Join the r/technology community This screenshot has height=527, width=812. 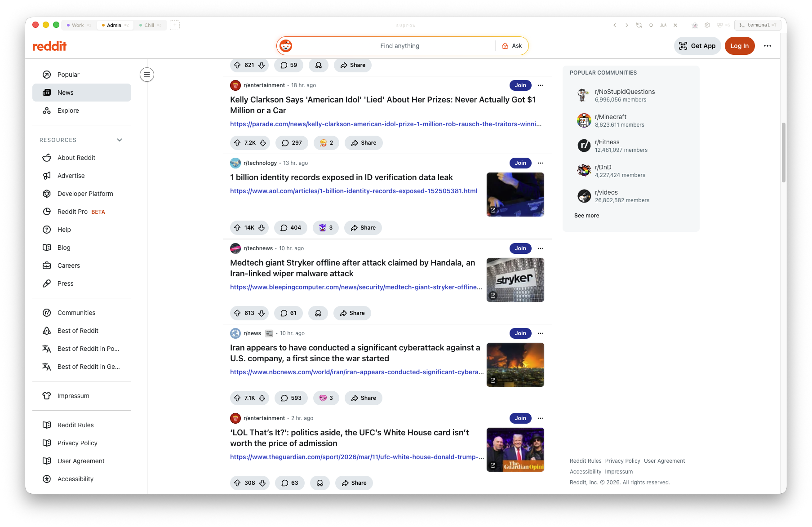(520, 163)
